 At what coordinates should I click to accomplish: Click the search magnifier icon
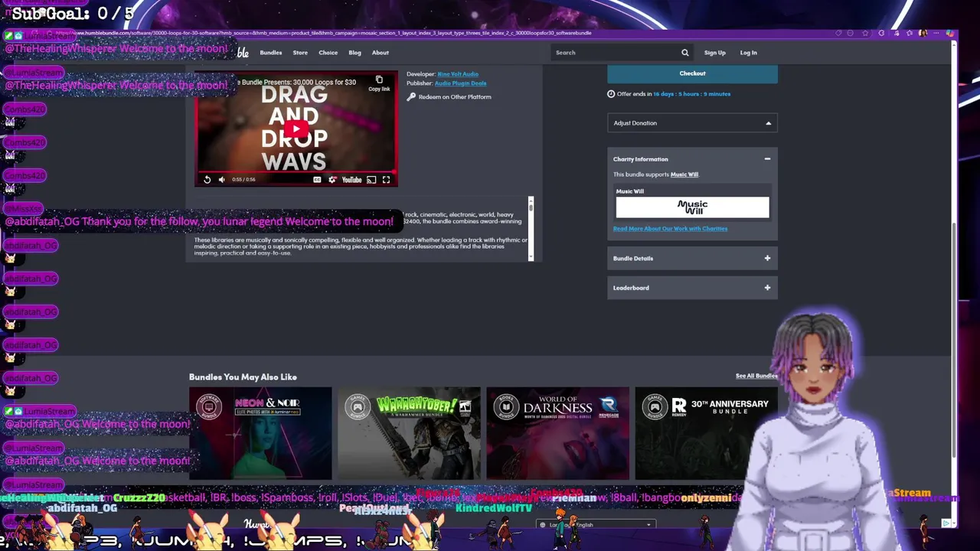click(685, 53)
